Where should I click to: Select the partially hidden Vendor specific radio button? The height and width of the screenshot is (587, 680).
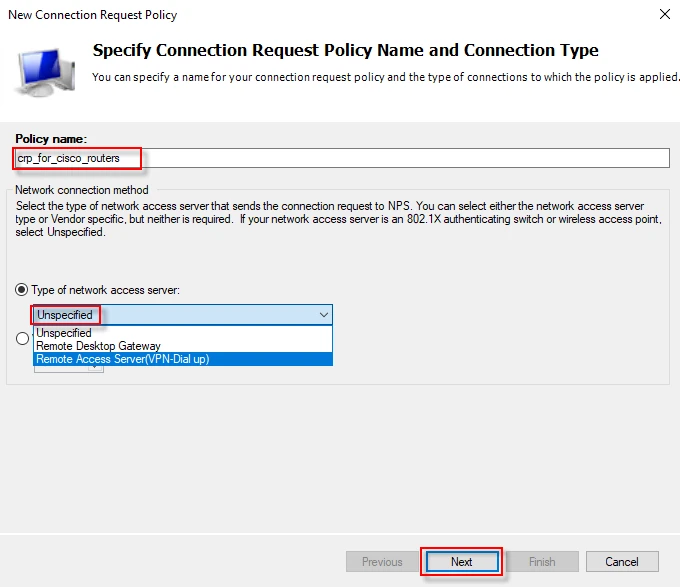click(x=22, y=338)
